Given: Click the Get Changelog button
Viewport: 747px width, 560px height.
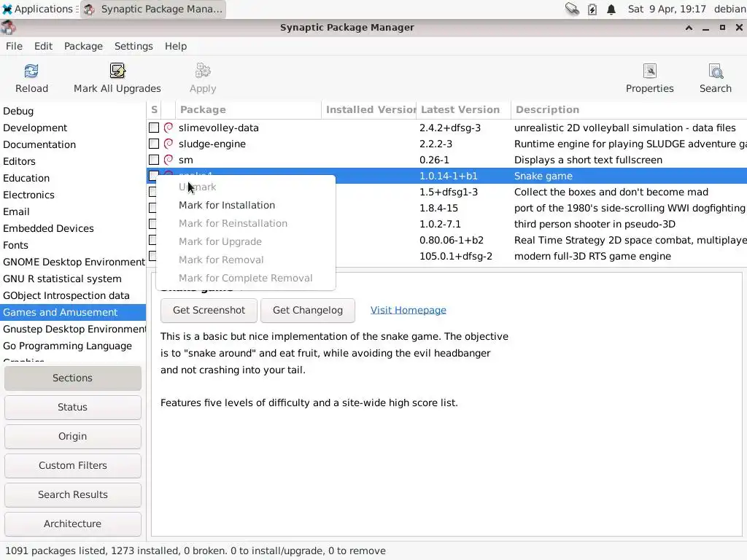Looking at the screenshot, I should 308,311.
